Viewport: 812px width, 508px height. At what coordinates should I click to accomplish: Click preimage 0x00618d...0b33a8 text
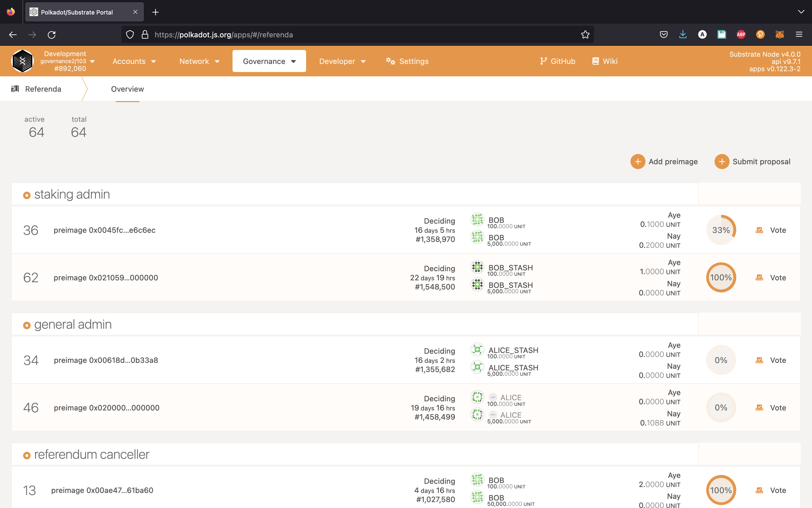click(106, 360)
